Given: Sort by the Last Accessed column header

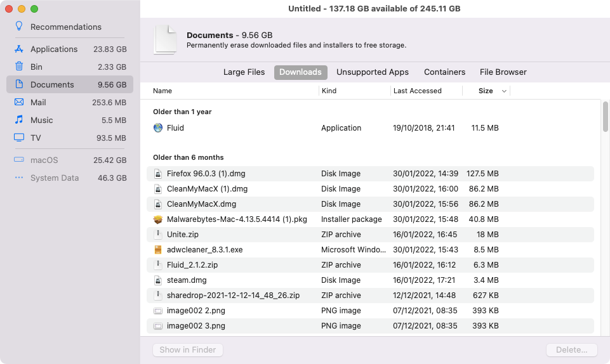Looking at the screenshot, I should [x=418, y=91].
